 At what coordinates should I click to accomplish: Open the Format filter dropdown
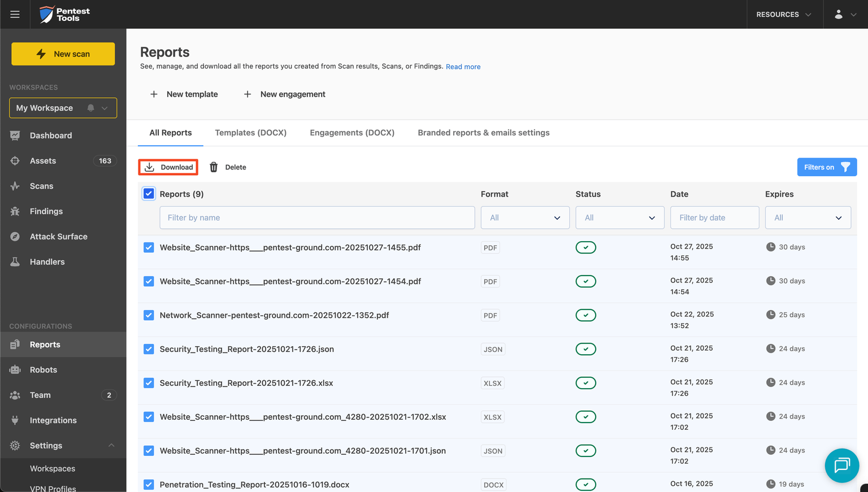pyautogui.click(x=524, y=217)
